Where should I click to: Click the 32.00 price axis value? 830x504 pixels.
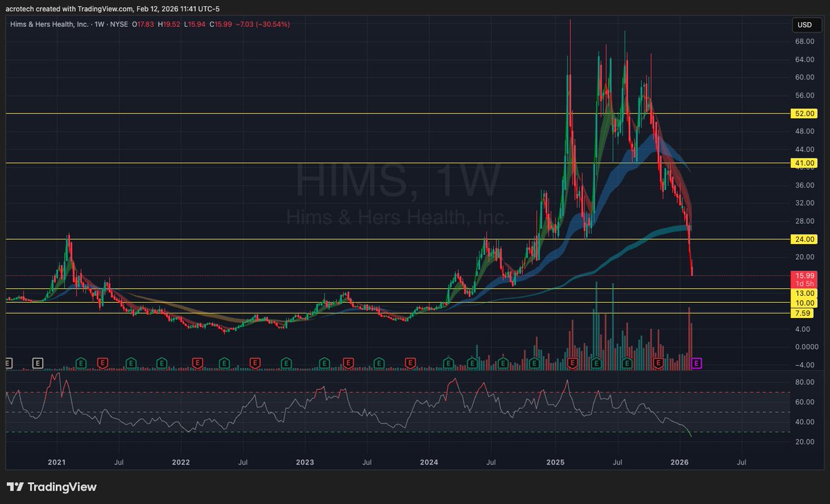point(804,203)
